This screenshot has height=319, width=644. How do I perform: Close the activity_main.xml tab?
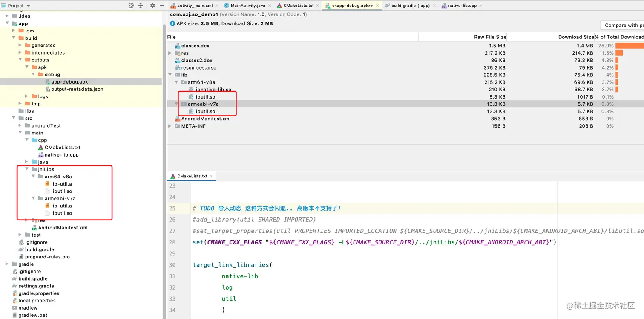click(216, 6)
